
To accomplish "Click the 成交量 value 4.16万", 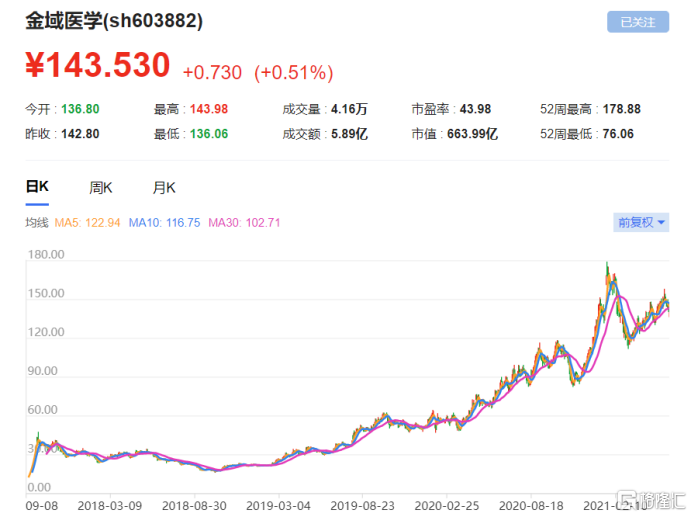I will point(349,109).
